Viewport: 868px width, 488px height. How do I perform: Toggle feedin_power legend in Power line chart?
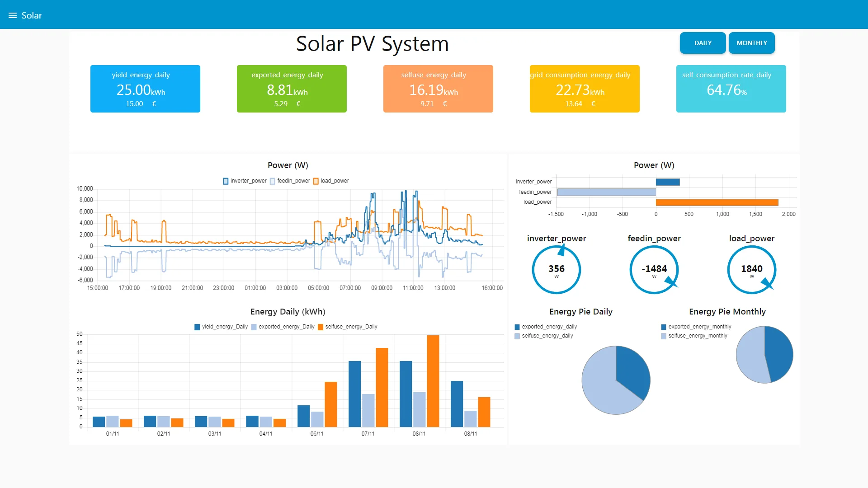click(290, 181)
